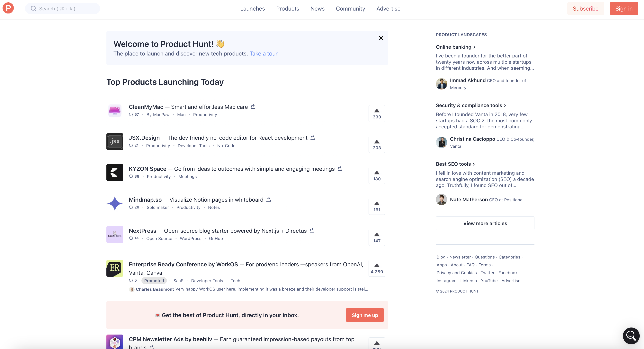Click the Subscribe button

[586, 9]
